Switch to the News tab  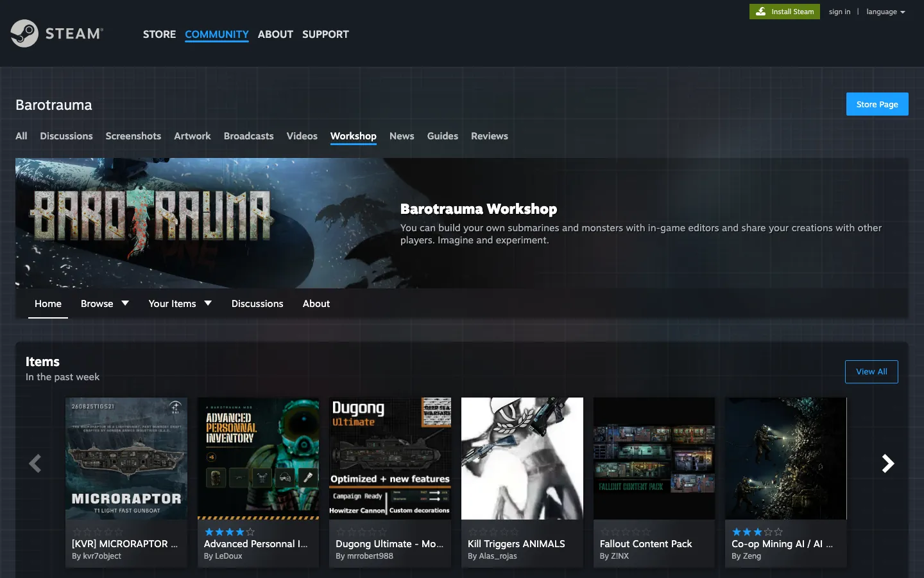[x=402, y=136]
